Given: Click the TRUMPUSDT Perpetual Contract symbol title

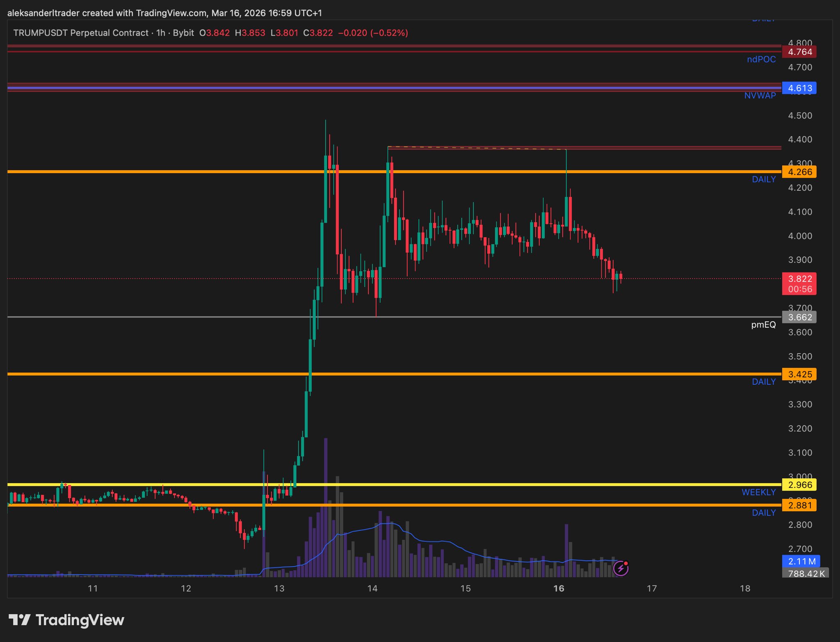Looking at the screenshot, I should coord(81,33).
